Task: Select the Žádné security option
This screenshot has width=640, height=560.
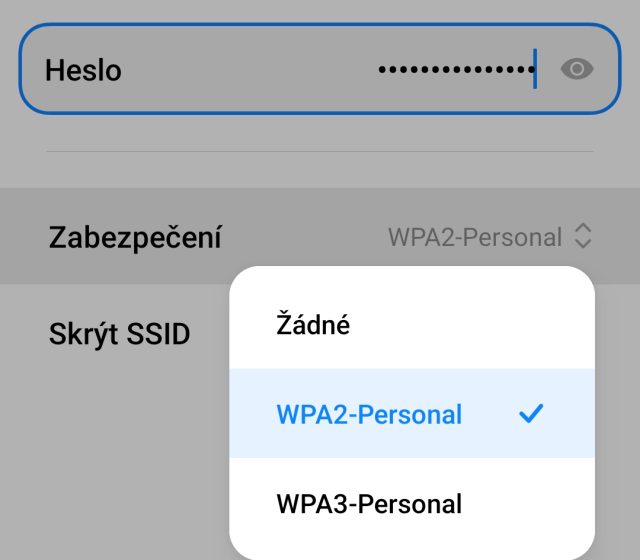Action: pos(313,325)
